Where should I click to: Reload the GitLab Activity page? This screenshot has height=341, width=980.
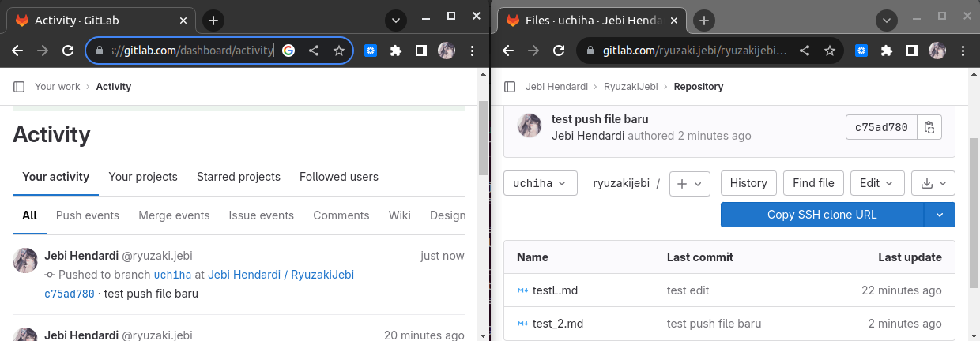point(68,51)
